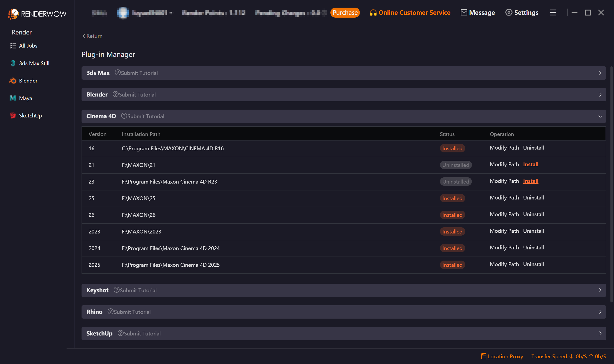The height and width of the screenshot is (364, 614).
Task: Uninstall Cinema 4D version 2025 plug-in
Action: click(x=533, y=264)
